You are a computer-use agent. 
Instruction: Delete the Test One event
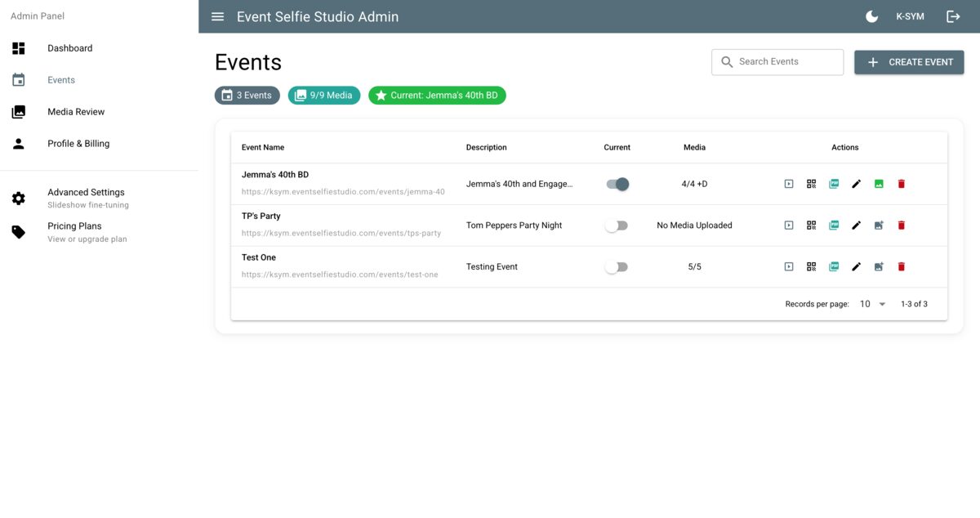click(901, 266)
